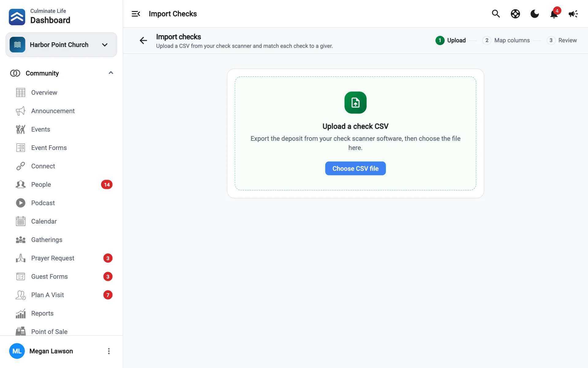Viewport: 588px width, 368px height.
Task: Click the Point of Sale label
Action: click(x=49, y=332)
